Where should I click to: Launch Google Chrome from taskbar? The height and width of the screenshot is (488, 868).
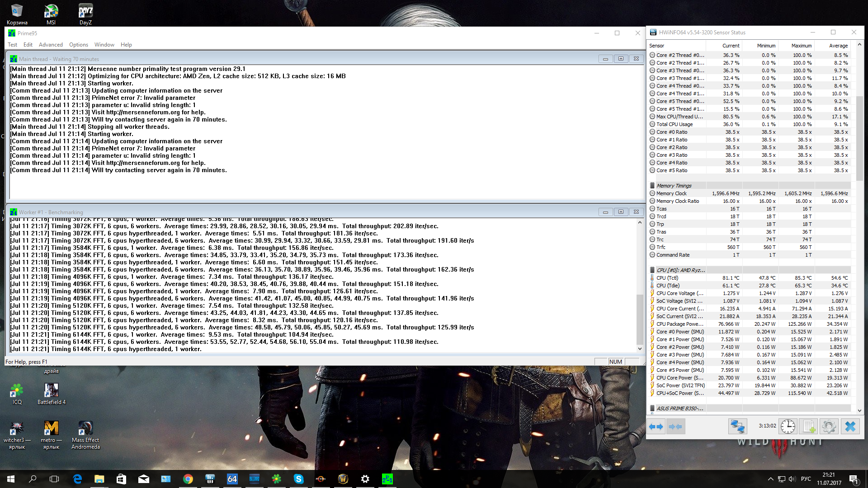[188, 479]
